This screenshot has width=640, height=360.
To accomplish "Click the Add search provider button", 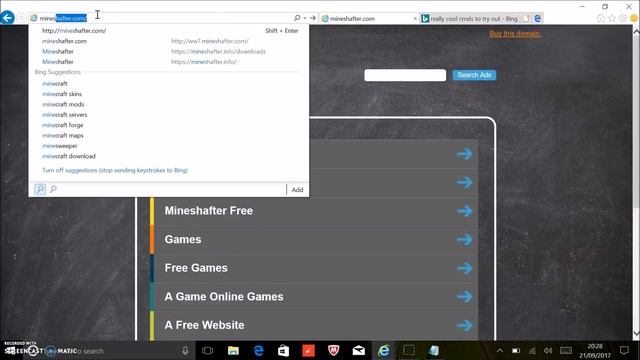I will click(297, 190).
